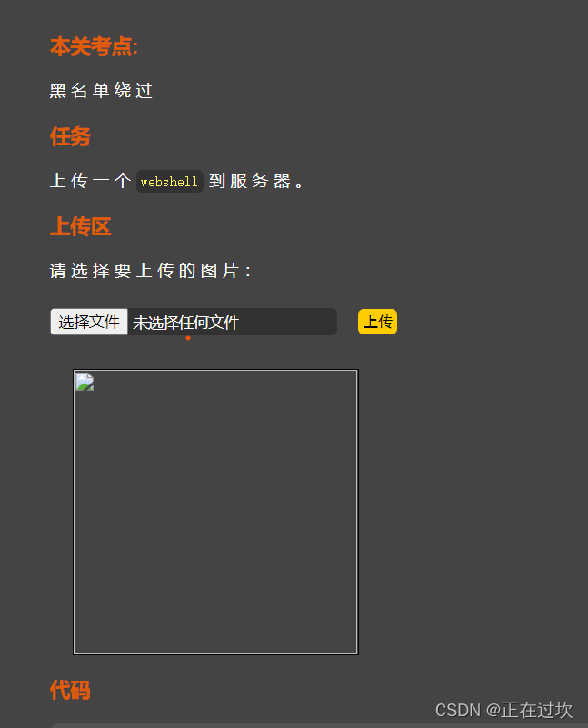This screenshot has width=588, height=728.
Task: Click the 到服务器 text after webshell
Action: click(x=256, y=181)
